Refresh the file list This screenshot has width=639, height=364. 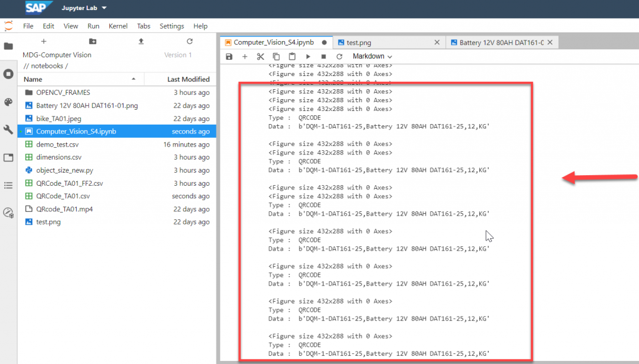[x=190, y=41]
